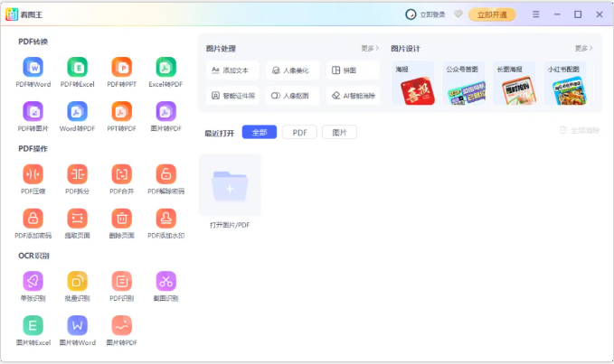This screenshot has height=364, width=614.
Task: Click 立即登录 to sign in
Action: [x=425, y=14]
